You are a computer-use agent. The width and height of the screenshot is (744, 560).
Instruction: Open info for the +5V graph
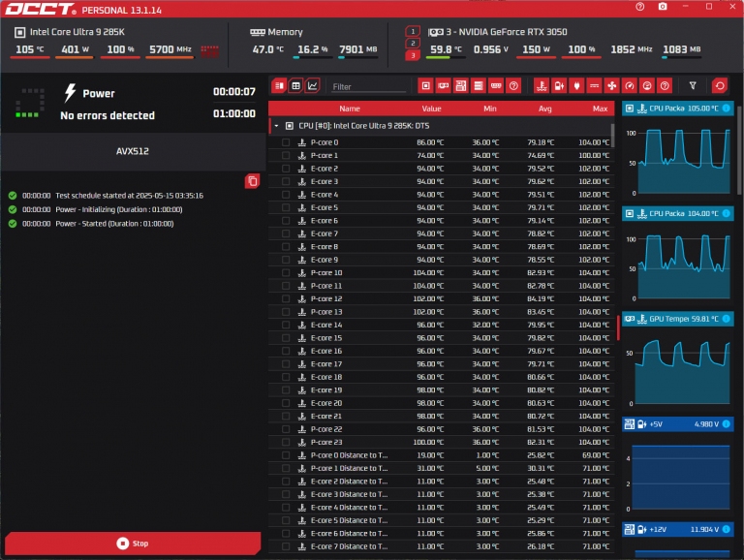pyautogui.click(x=726, y=424)
